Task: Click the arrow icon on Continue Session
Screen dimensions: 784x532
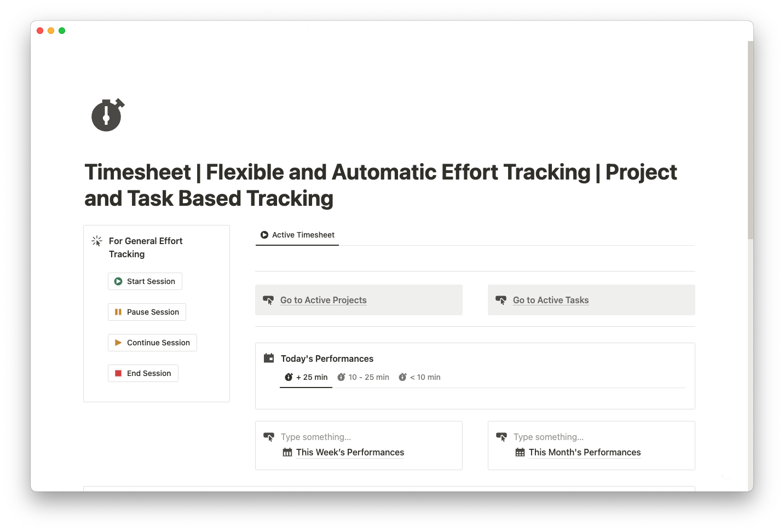Action: [x=118, y=343]
